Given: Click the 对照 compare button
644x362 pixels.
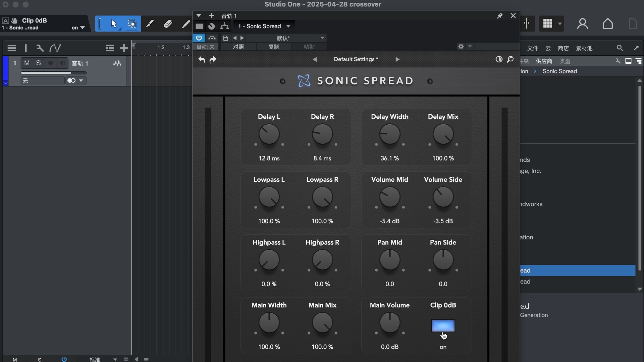Looking at the screenshot, I should point(238,47).
